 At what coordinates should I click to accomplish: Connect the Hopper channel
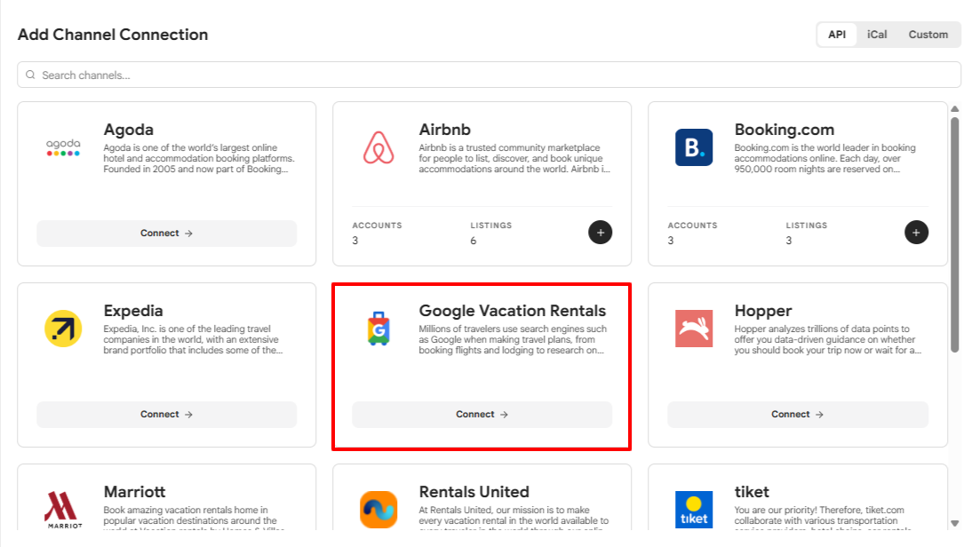pyautogui.click(x=798, y=414)
